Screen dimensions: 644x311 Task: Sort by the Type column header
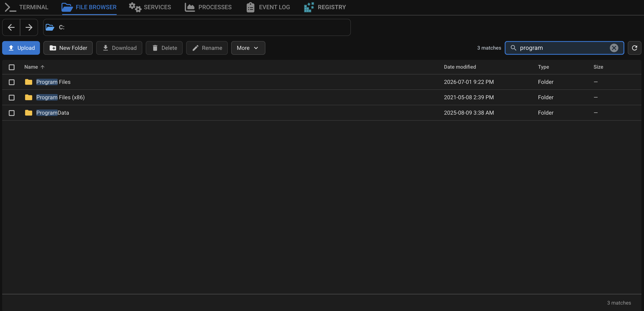coord(543,67)
